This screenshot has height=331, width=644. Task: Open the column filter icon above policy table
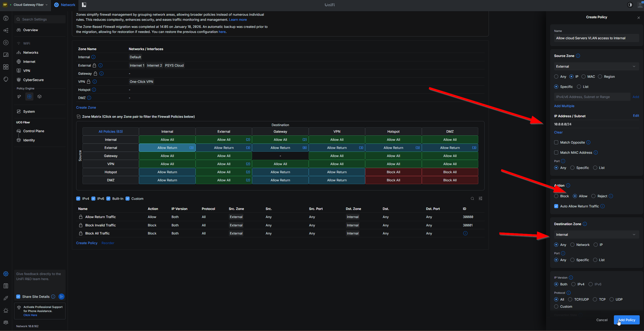click(x=480, y=199)
